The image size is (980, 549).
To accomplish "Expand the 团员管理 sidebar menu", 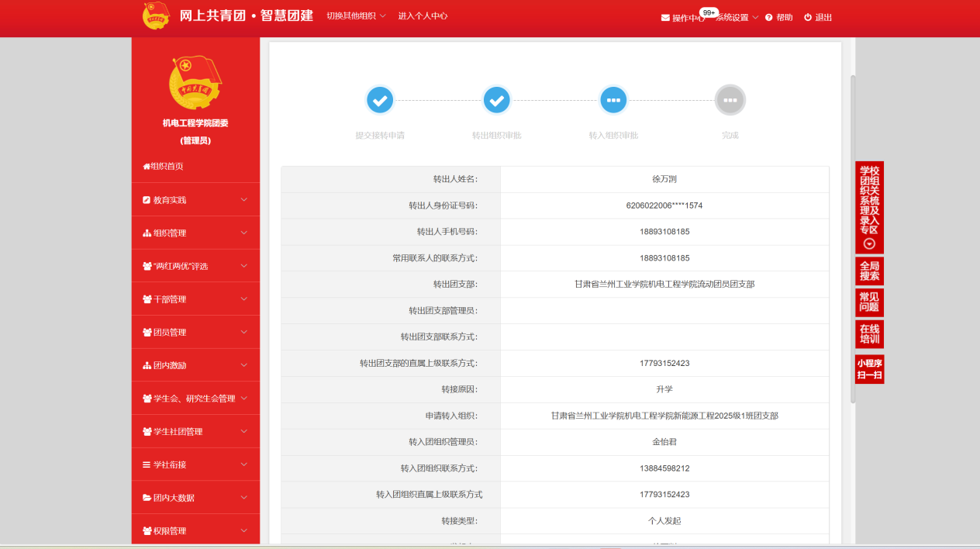I will pos(195,333).
